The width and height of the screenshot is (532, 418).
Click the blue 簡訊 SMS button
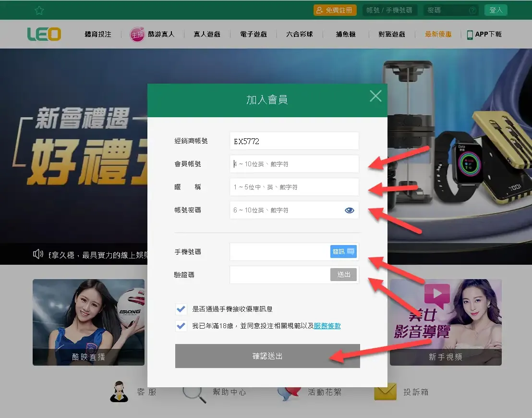point(343,252)
